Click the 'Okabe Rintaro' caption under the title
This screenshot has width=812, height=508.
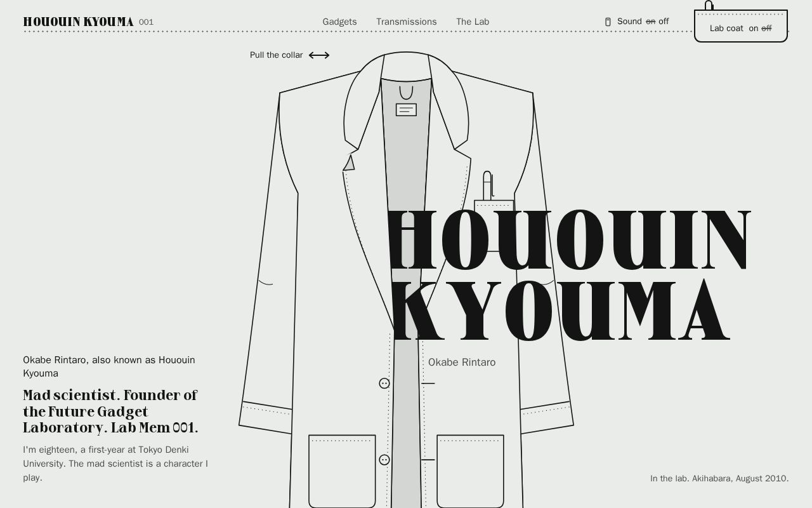click(x=462, y=363)
